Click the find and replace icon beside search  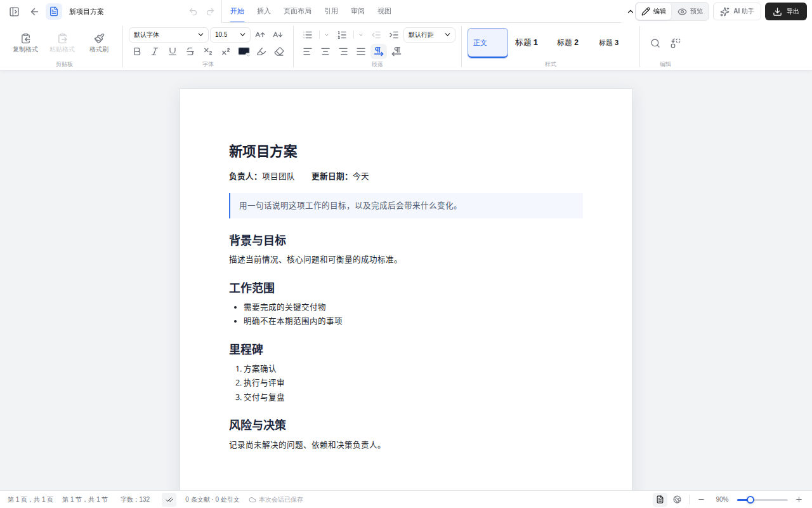tap(676, 43)
